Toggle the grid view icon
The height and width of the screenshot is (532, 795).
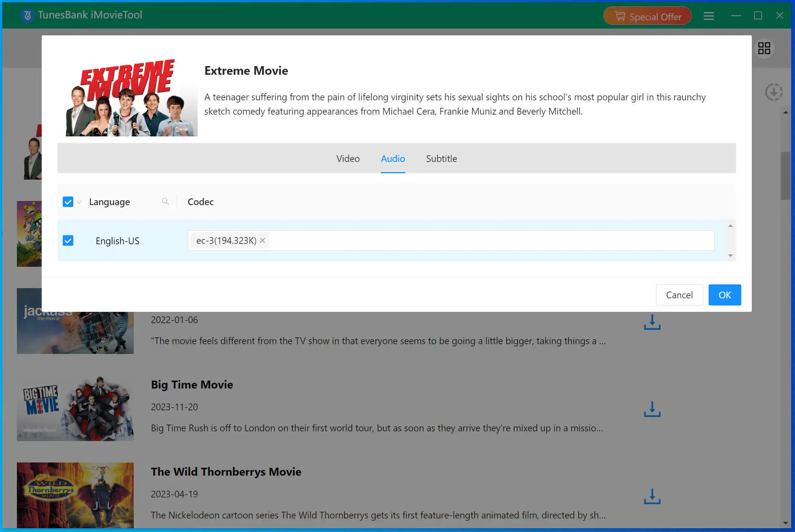coord(764,48)
